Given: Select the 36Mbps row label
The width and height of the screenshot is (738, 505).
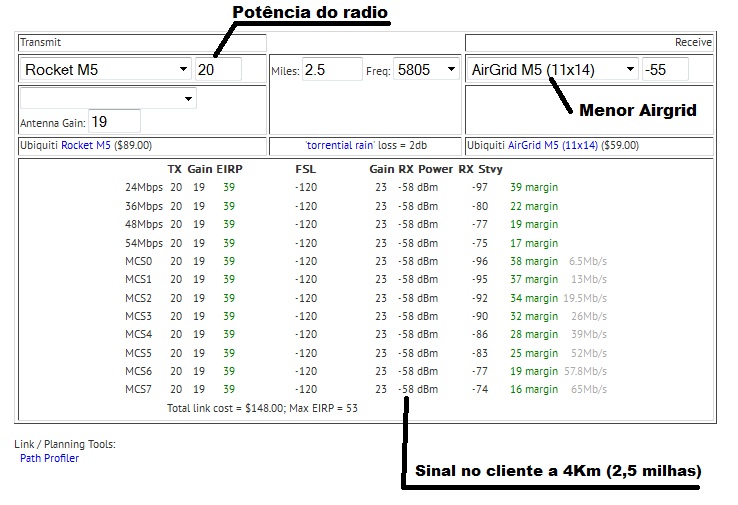Looking at the screenshot, I should 144,206.
